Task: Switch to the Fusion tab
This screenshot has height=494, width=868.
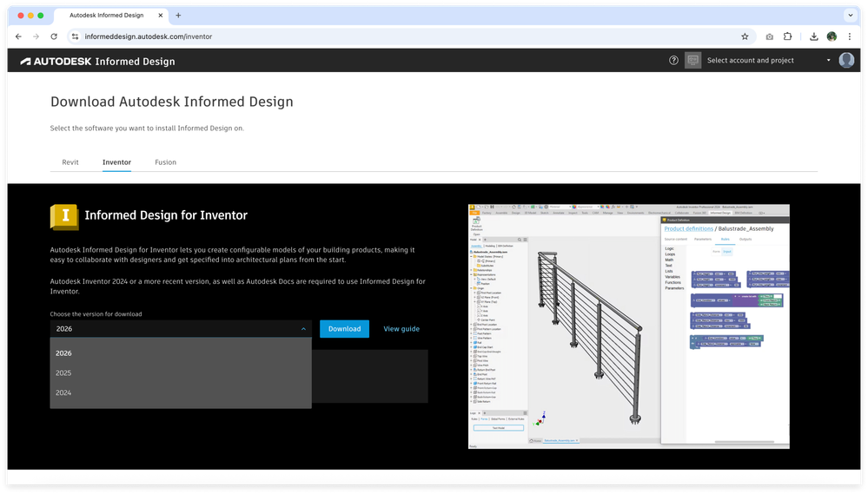Action: (165, 162)
